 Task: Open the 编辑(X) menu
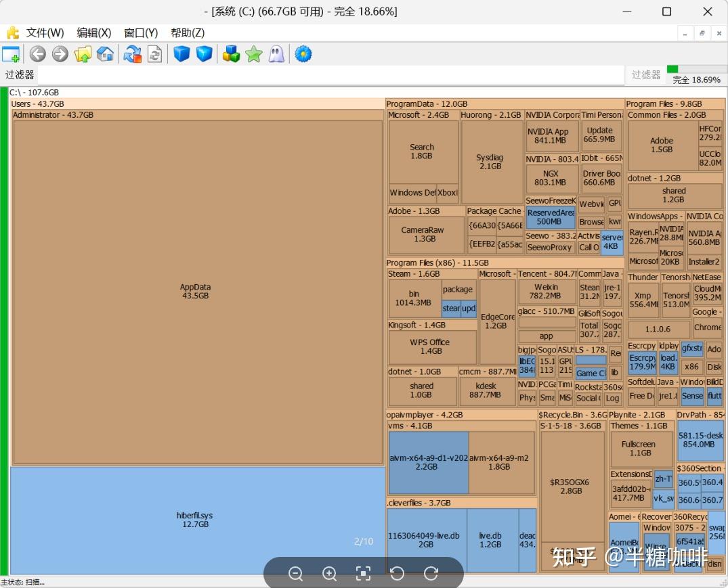click(x=93, y=33)
